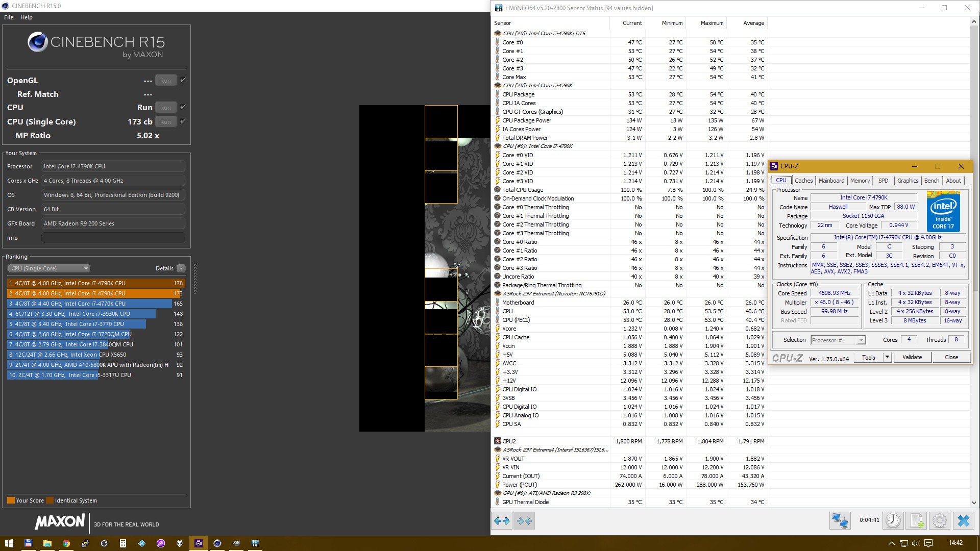Open floppy disk taskbar app

coord(28,543)
